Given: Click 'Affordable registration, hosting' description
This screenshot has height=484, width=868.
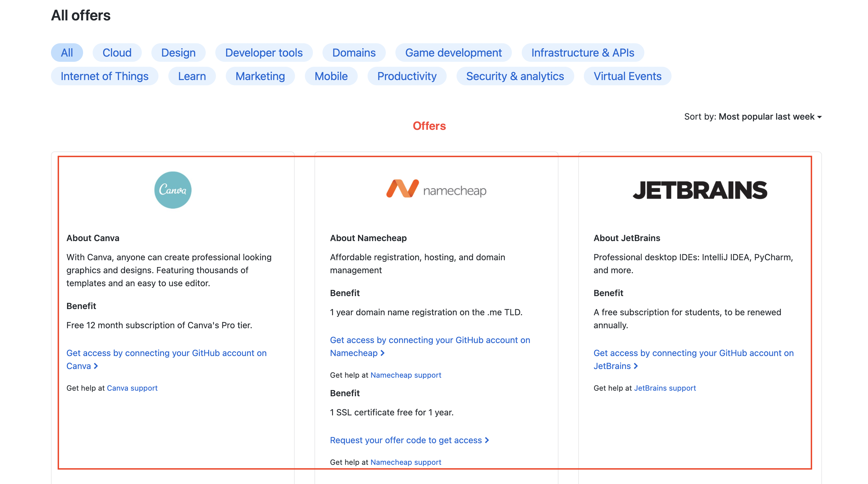Looking at the screenshot, I should pyautogui.click(x=418, y=264).
